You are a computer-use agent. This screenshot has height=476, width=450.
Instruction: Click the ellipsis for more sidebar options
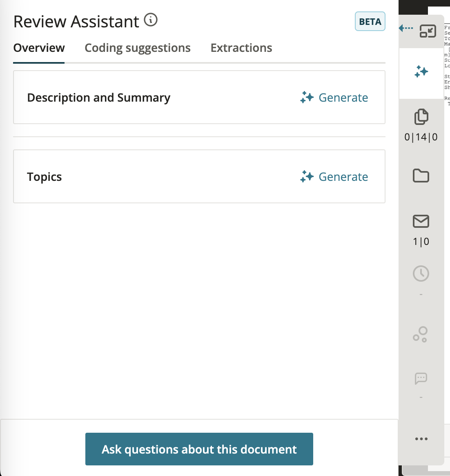pyautogui.click(x=421, y=439)
